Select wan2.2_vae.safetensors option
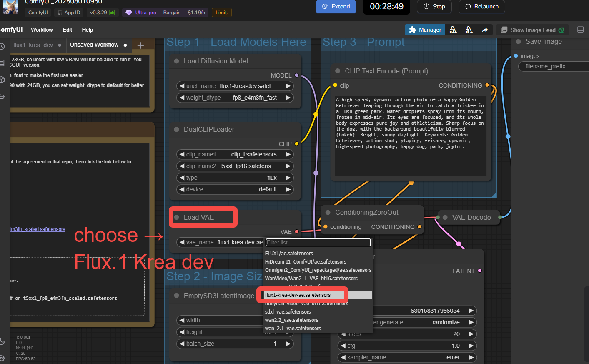This screenshot has width=589, height=364. tap(318, 320)
